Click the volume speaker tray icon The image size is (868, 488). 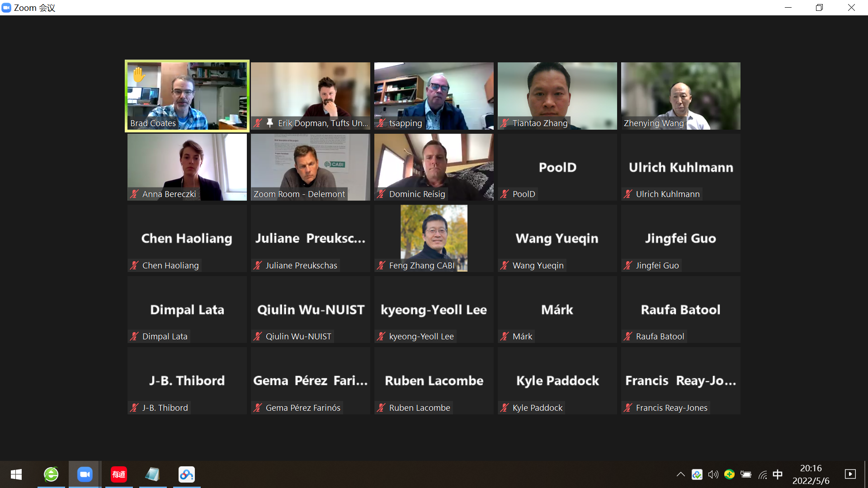pyautogui.click(x=713, y=474)
